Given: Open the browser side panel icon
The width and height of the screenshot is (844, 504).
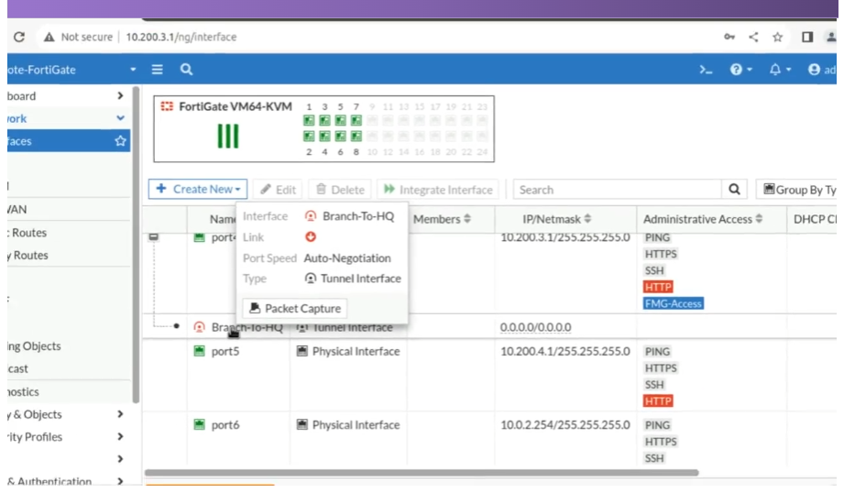Looking at the screenshot, I should 806,37.
